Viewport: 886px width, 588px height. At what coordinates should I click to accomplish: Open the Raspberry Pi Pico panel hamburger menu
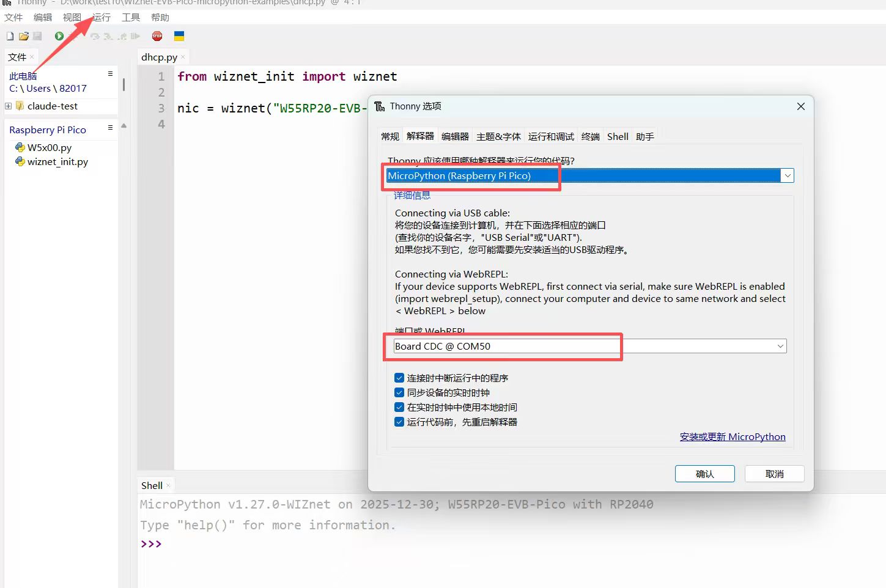(110, 128)
